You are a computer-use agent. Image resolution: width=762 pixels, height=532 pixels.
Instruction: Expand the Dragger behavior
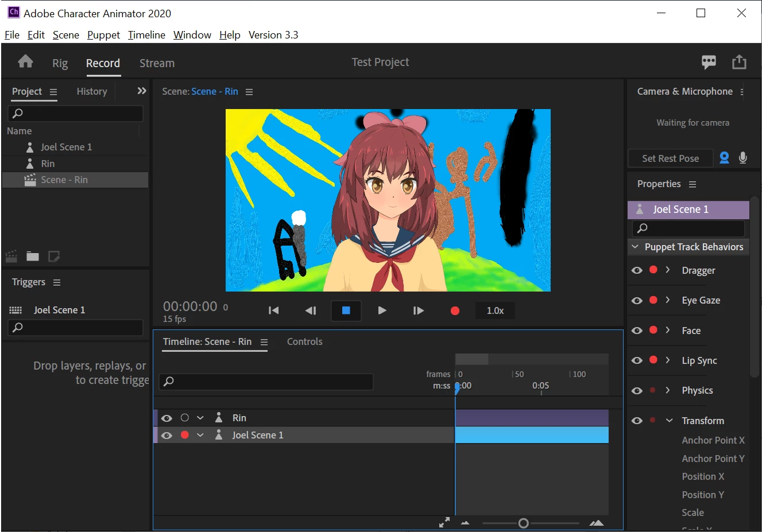pyautogui.click(x=668, y=270)
